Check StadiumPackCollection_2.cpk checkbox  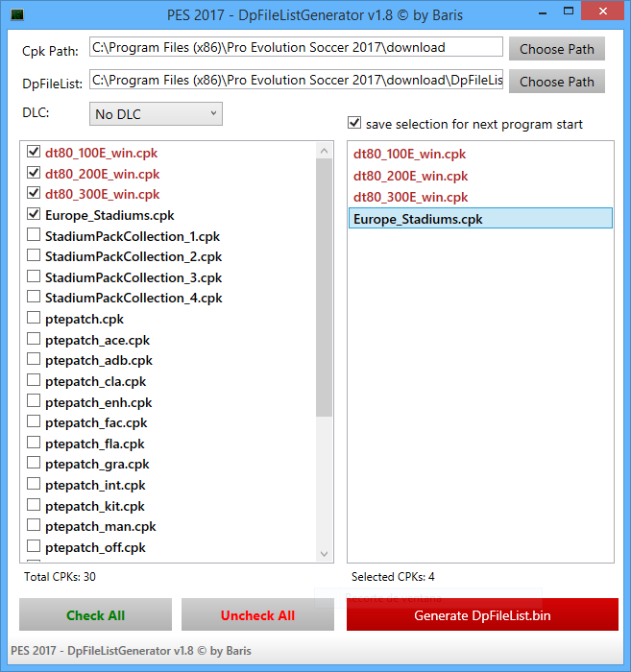click(34, 255)
